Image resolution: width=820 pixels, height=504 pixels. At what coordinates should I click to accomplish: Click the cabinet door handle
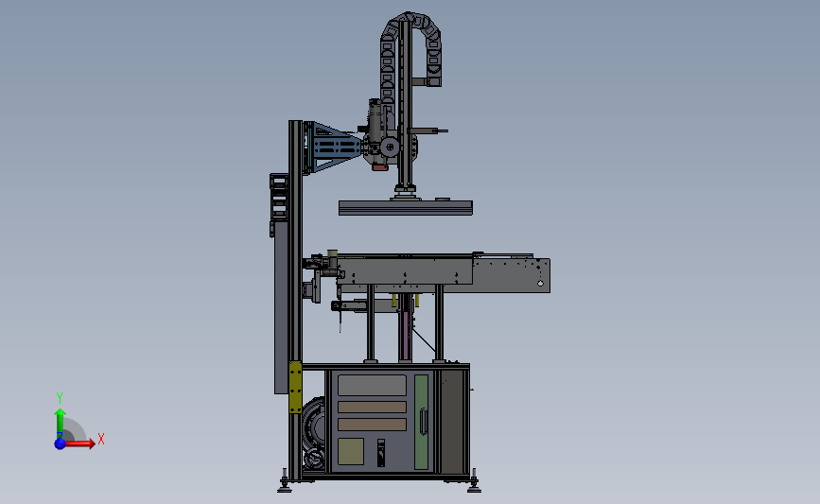pyautogui.click(x=423, y=422)
